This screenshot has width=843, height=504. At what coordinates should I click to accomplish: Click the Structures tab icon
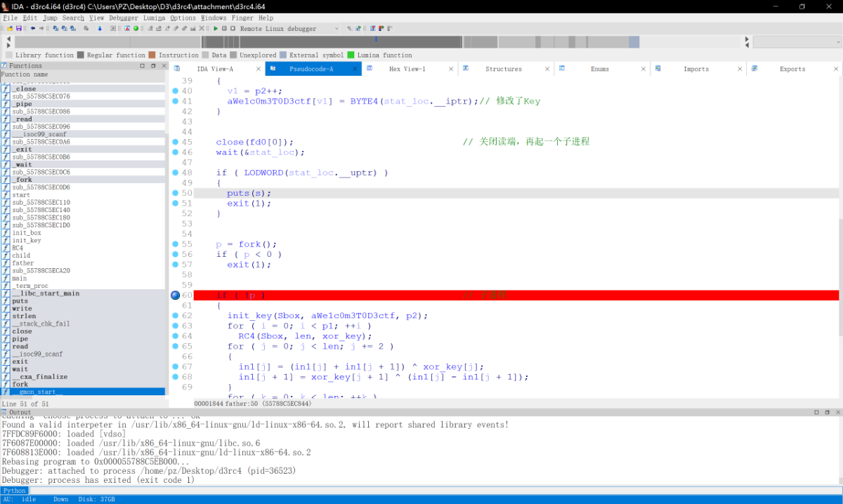[467, 69]
